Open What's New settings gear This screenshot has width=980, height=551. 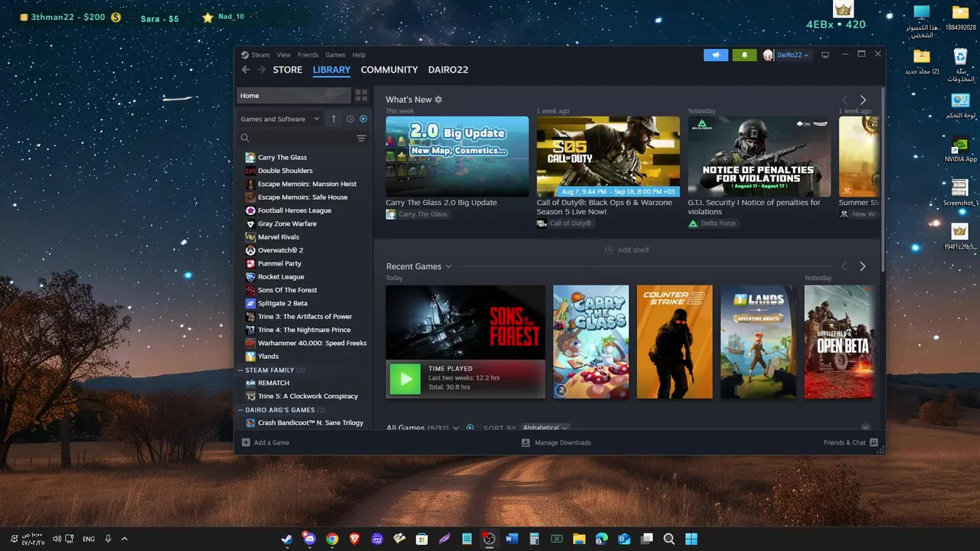point(439,99)
